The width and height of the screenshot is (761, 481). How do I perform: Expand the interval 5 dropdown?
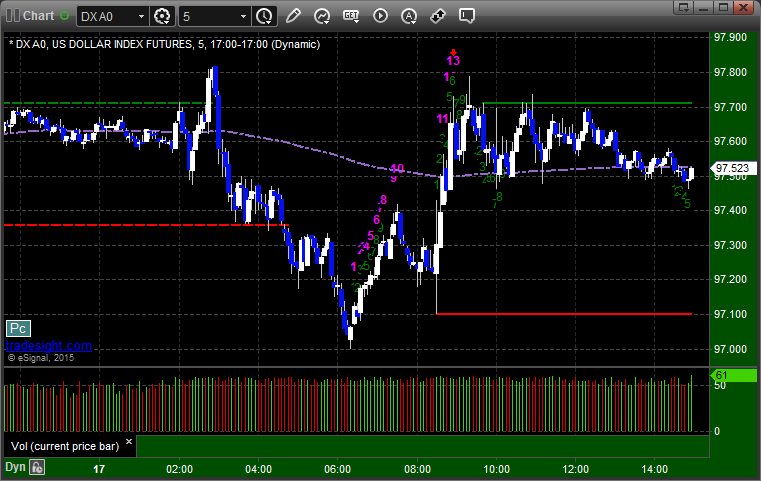[x=215, y=17]
